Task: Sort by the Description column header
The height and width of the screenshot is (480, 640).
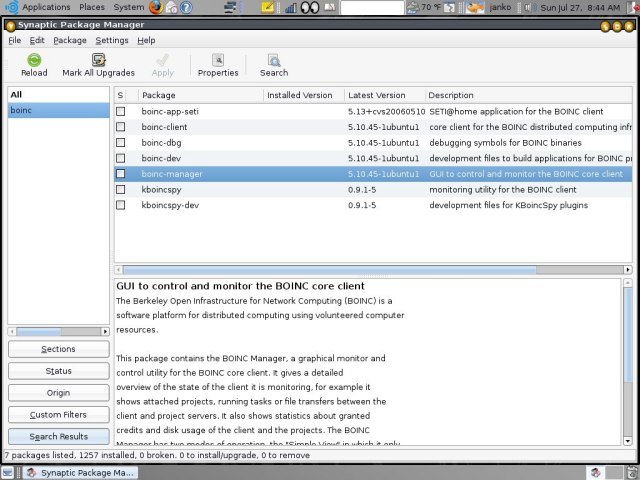Action: pyautogui.click(x=529, y=95)
